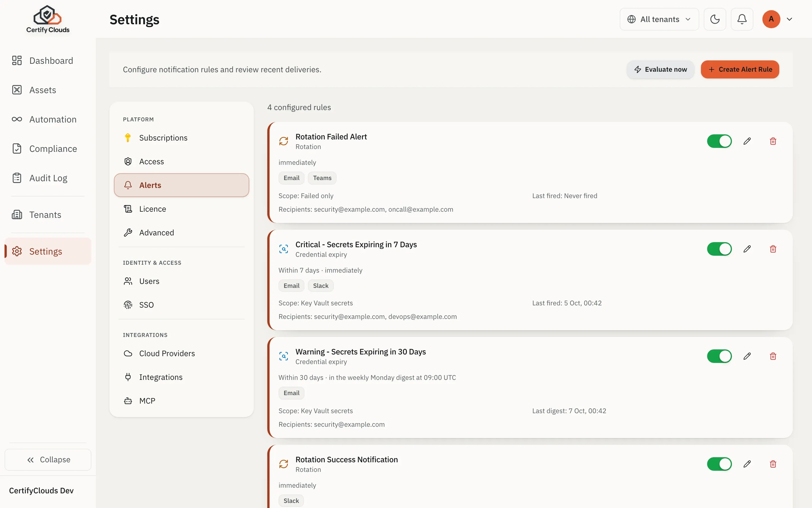This screenshot has width=812, height=508.
Task: Click the Rotation Success Notification rotation icon
Action: (284, 464)
